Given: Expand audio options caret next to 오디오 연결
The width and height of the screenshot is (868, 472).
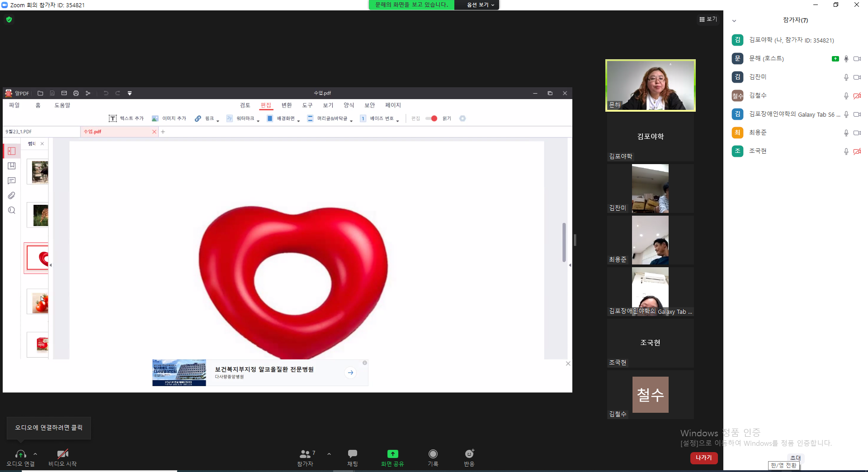Looking at the screenshot, I should 35,454.
